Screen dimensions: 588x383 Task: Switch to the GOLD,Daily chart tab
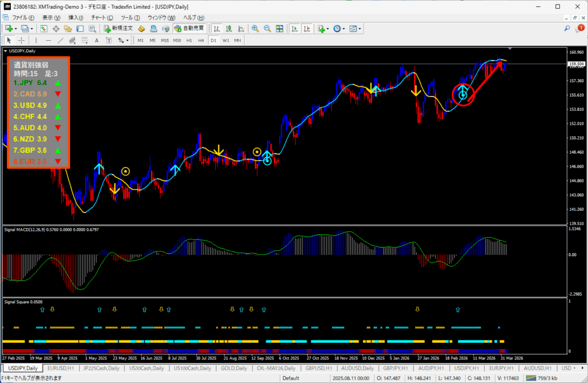coord(234,368)
